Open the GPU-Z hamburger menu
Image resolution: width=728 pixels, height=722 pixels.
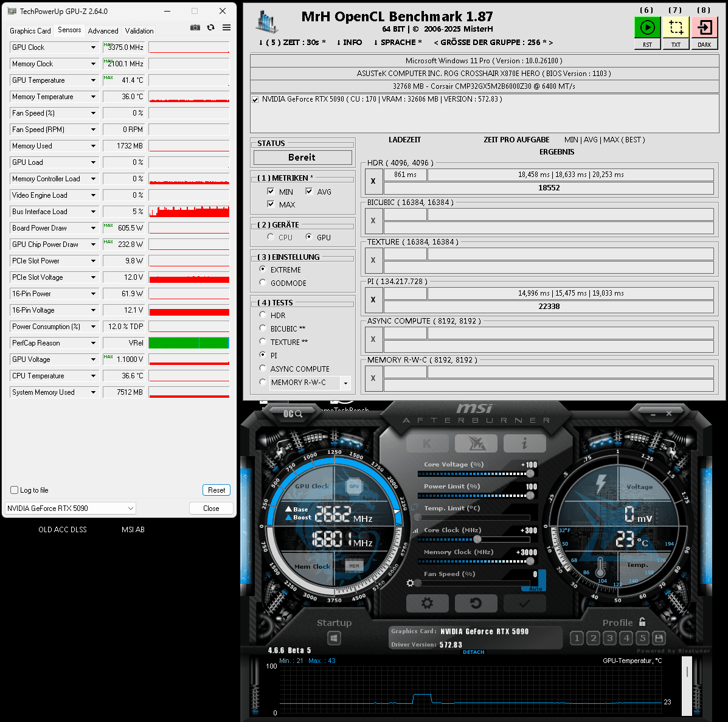pos(227,27)
